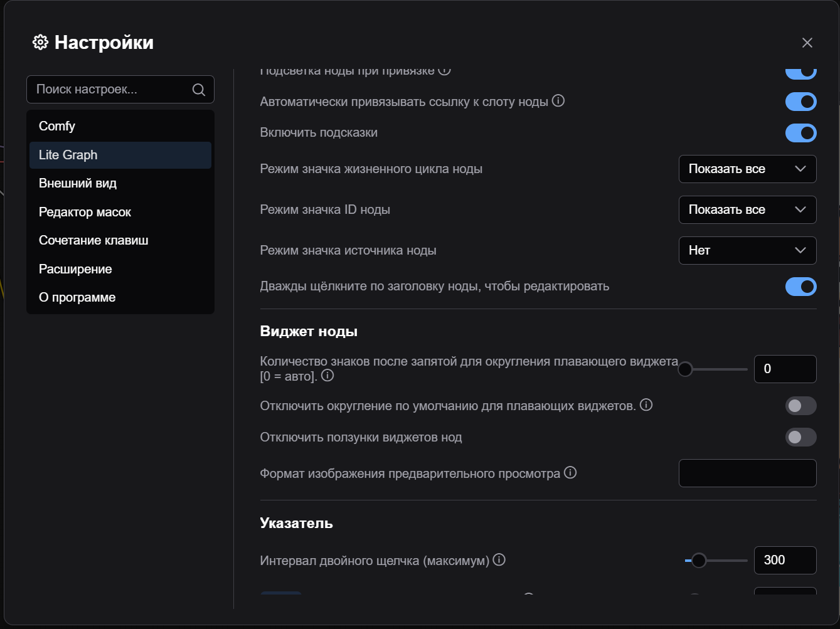Toggle off 'Включить подсказки' switch
840x629 pixels.
tap(800, 133)
